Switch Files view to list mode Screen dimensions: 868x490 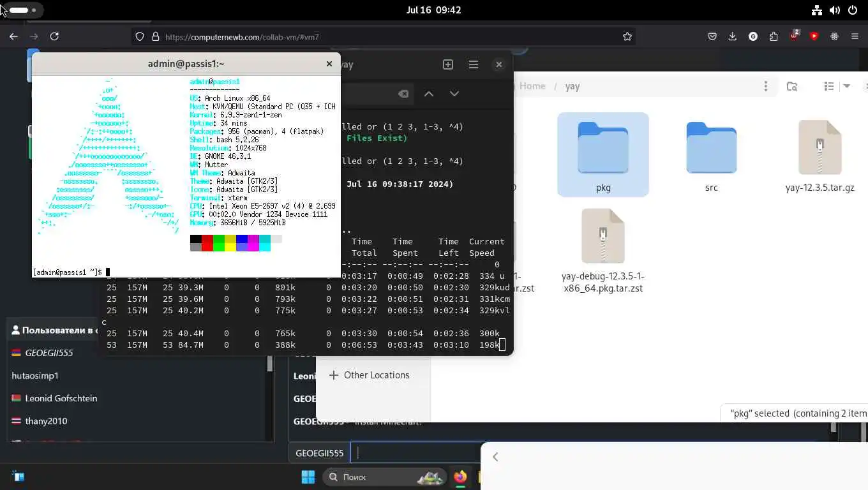pyautogui.click(x=829, y=86)
